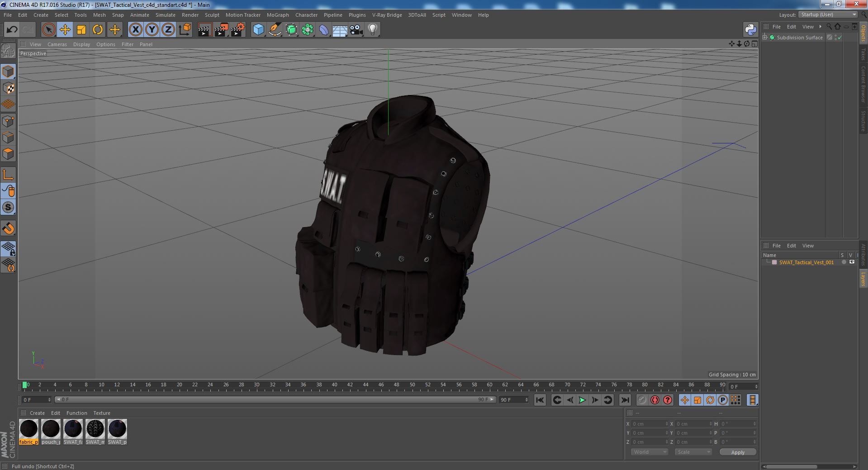The image size is (868, 470).
Task: Switch to Model mode
Action: click(x=8, y=71)
